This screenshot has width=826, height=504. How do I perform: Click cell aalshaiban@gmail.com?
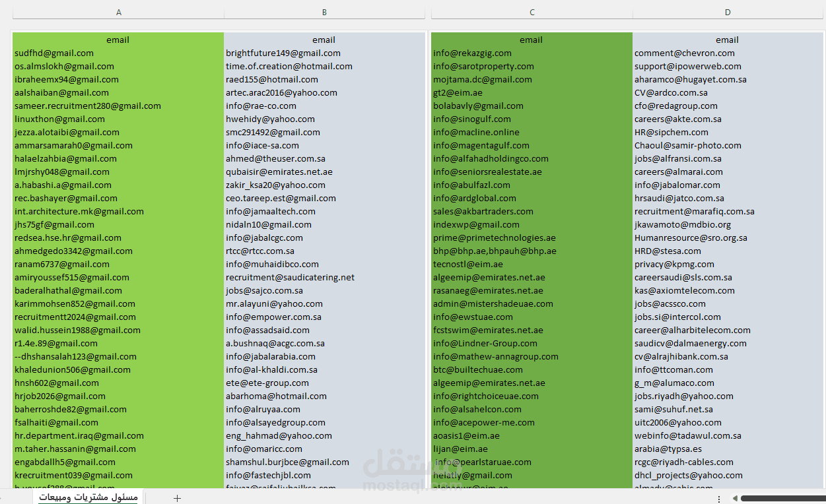point(118,92)
